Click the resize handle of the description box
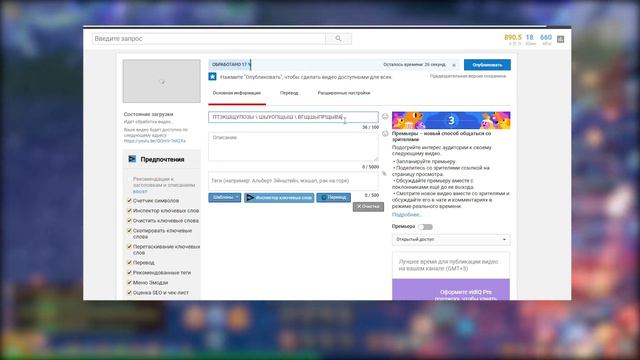The height and width of the screenshot is (360, 640). (376, 159)
